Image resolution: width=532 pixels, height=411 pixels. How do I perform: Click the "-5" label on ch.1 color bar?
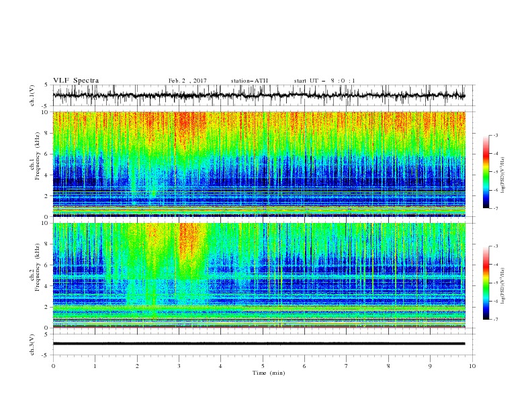tap(495, 172)
